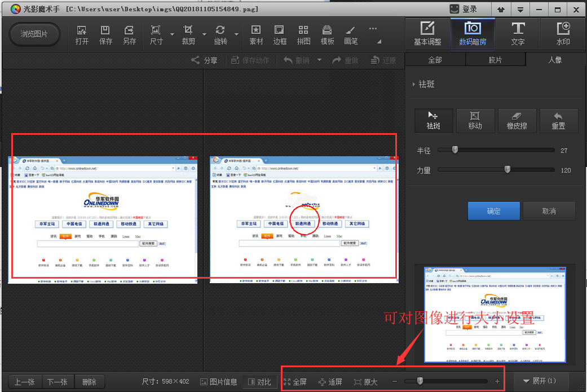Click the 浏览图片 (Browse Images) button
This screenshot has width=587, height=392.
[34, 34]
